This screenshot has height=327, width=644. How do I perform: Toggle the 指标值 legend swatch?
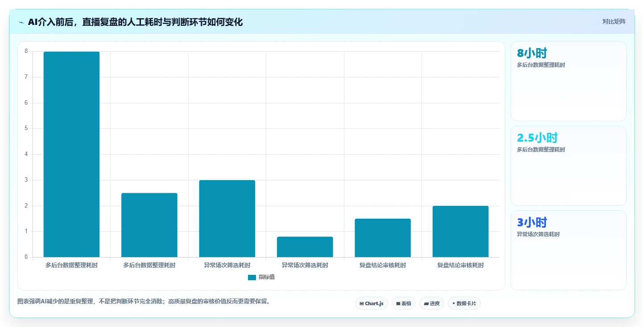pos(252,277)
